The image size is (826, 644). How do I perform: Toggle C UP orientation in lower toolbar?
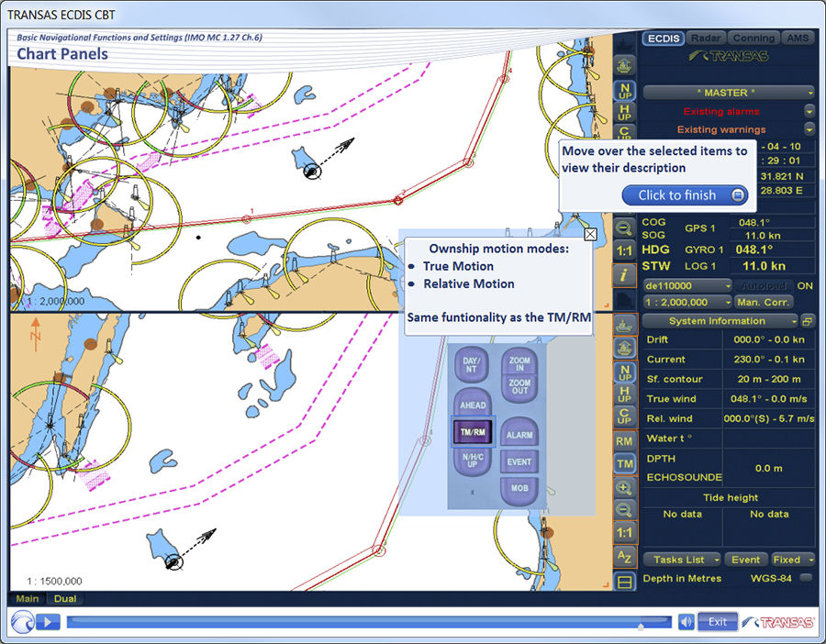coord(625,416)
